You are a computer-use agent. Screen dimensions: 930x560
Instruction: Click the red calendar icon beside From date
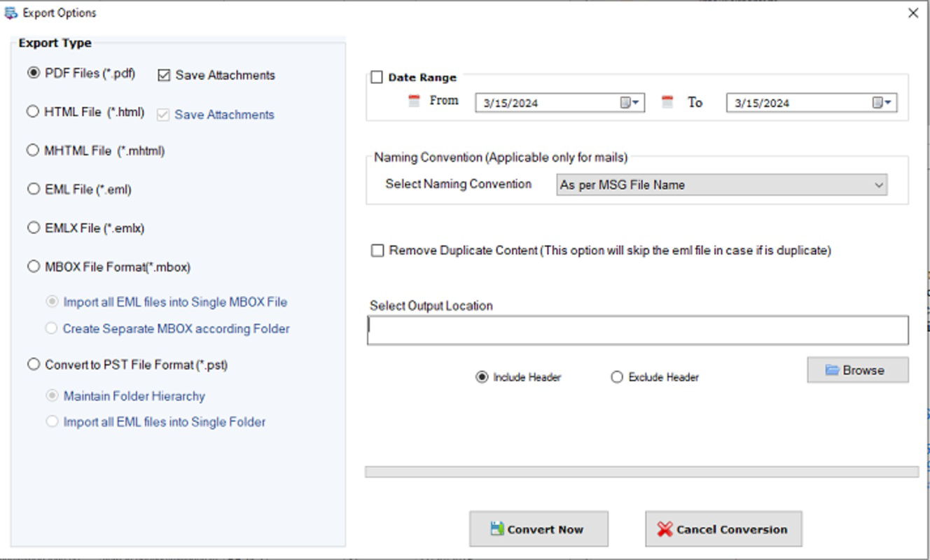click(413, 99)
